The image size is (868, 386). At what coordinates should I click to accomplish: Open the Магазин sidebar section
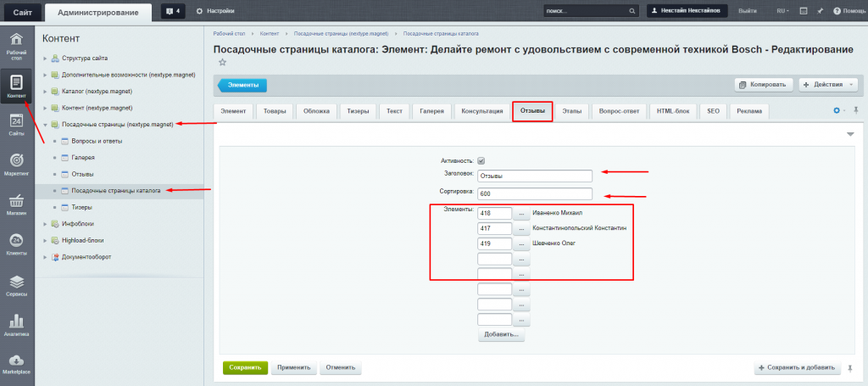pyautogui.click(x=17, y=205)
